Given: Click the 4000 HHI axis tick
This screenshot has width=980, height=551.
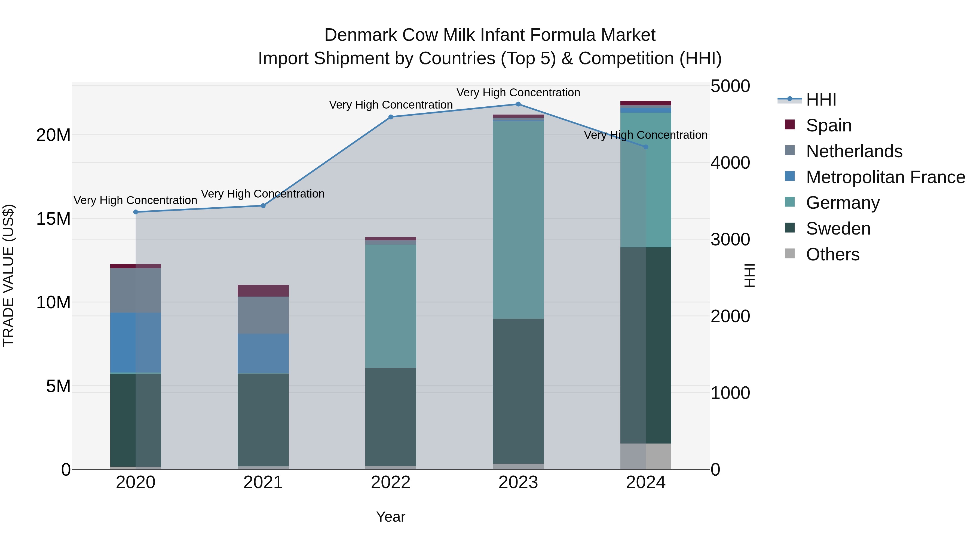Looking at the screenshot, I should tap(730, 163).
